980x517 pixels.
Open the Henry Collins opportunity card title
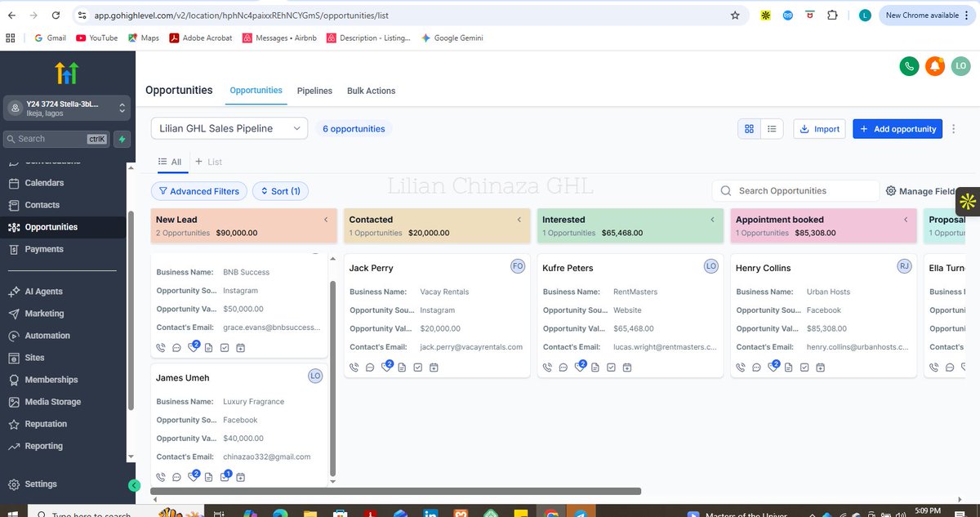(x=764, y=268)
